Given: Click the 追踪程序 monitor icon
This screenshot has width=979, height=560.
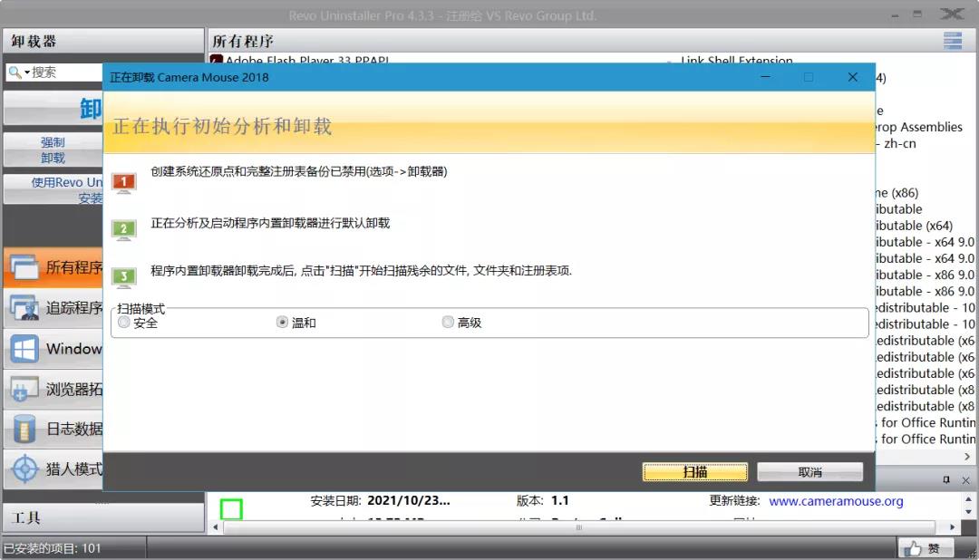Looking at the screenshot, I should coord(24,308).
